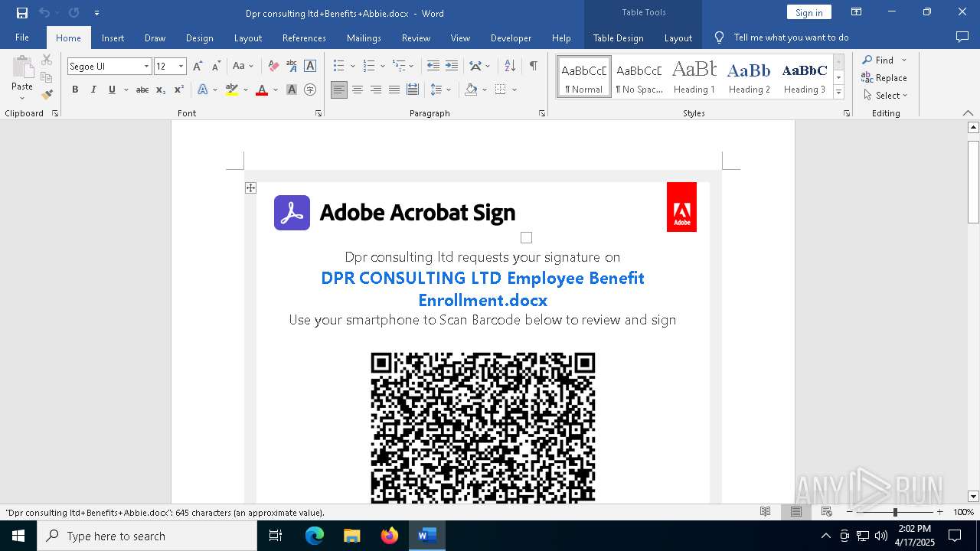Toggle Print Layout view in status bar

[796, 512]
